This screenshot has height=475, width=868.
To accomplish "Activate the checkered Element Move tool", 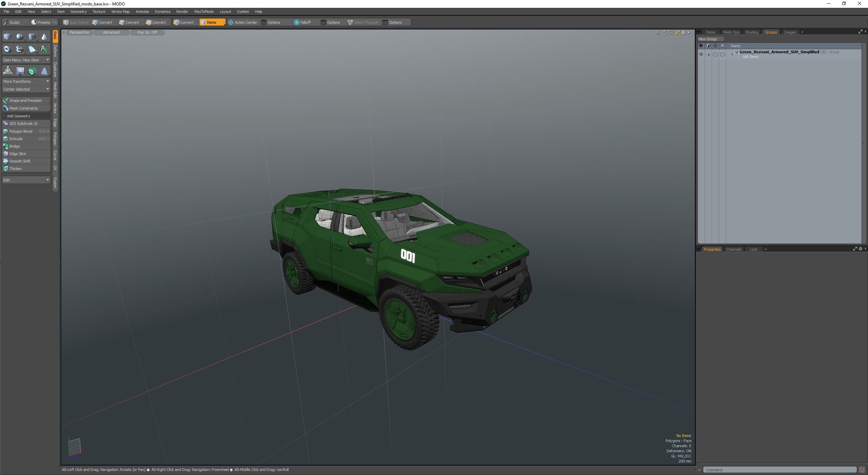I will 32,71.
